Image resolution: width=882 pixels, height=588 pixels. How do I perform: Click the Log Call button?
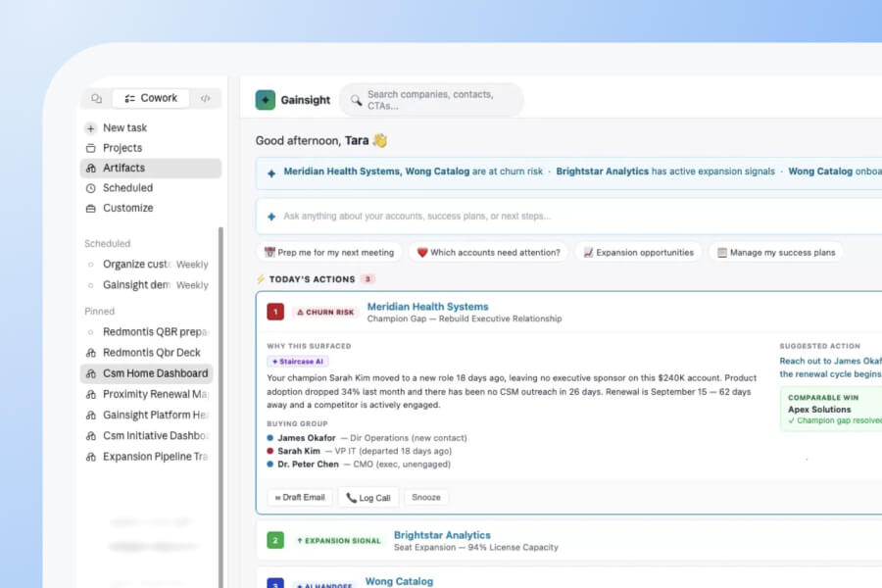coord(368,498)
